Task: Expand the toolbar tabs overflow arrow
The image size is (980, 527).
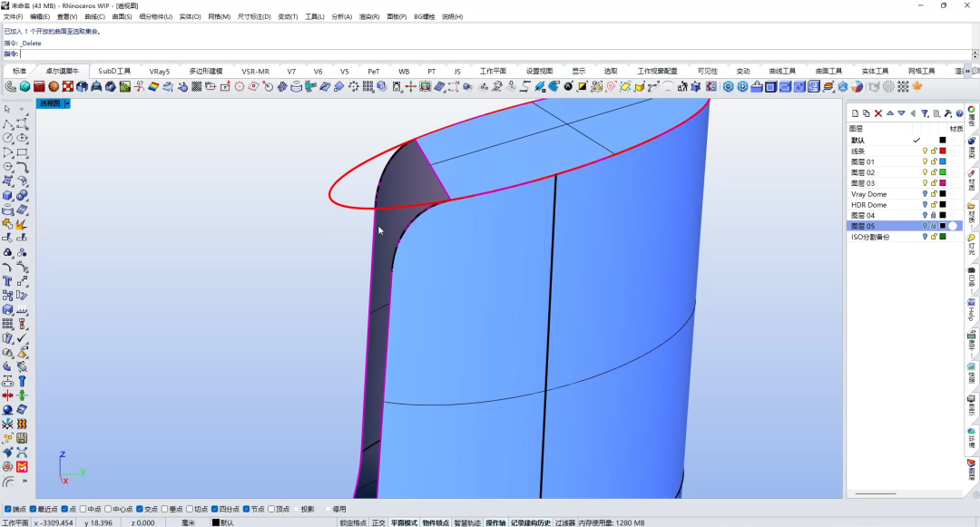Action: [968, 71]
